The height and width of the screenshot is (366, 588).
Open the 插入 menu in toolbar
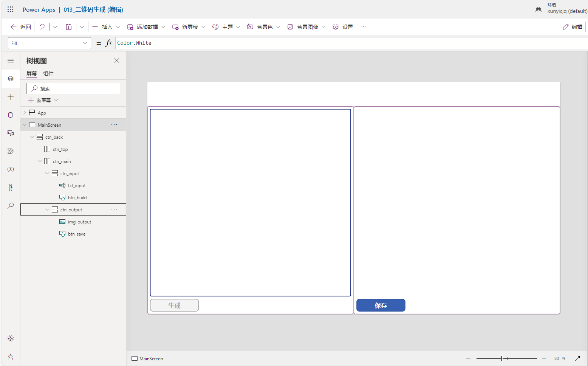tap(107, 27)
